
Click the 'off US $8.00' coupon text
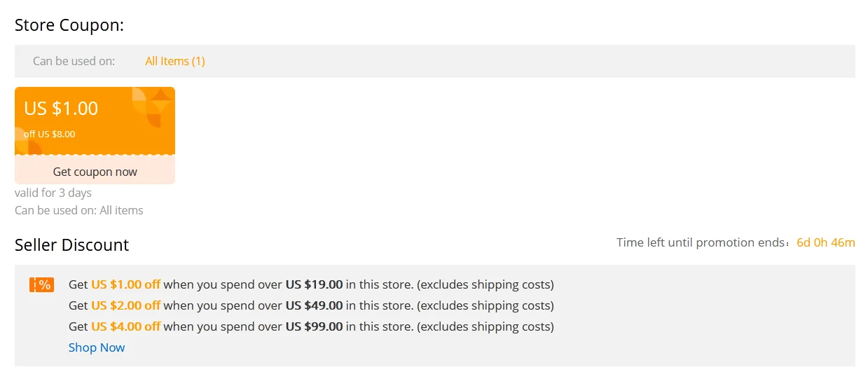(50, 134)
